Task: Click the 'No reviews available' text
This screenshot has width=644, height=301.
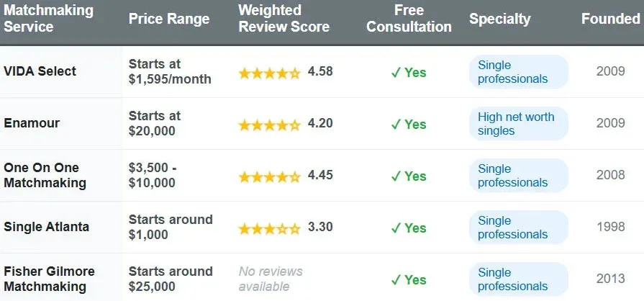Action: 271,279
